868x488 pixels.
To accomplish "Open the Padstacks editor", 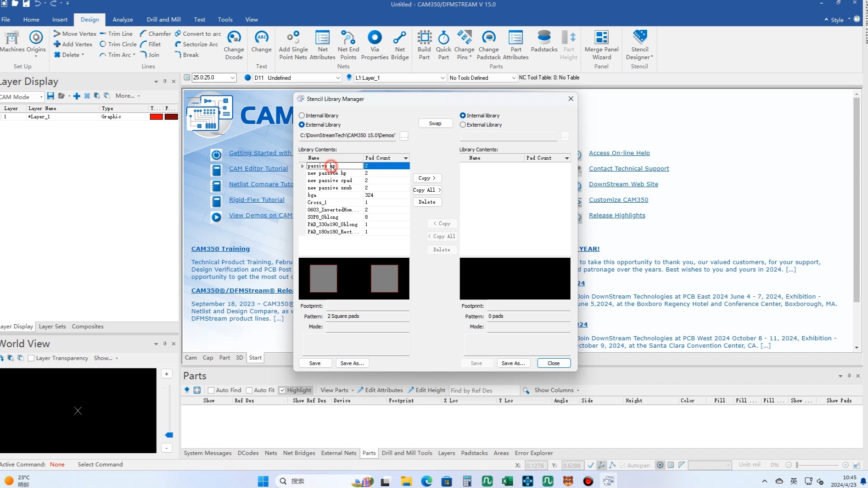I will [x=543, y=44].
